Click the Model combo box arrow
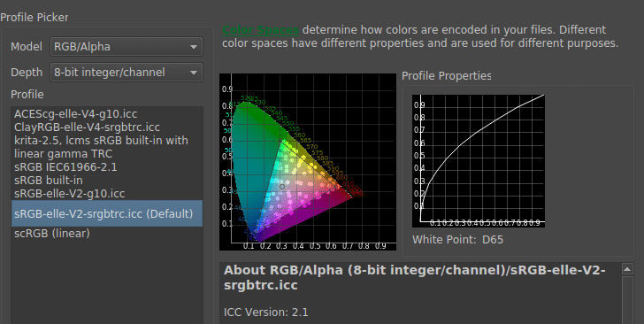644x324 pixels. (194, 47)
